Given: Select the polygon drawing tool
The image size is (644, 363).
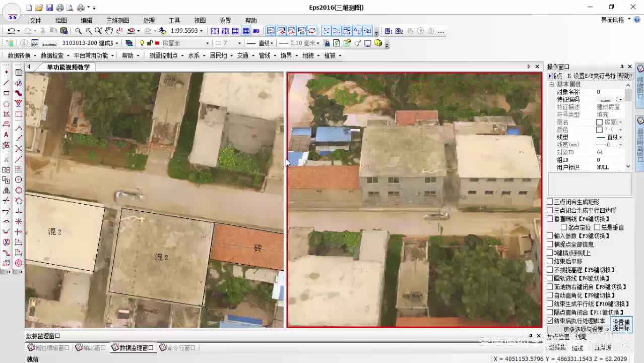Looking at the screenshot, I should coord(7,104).
